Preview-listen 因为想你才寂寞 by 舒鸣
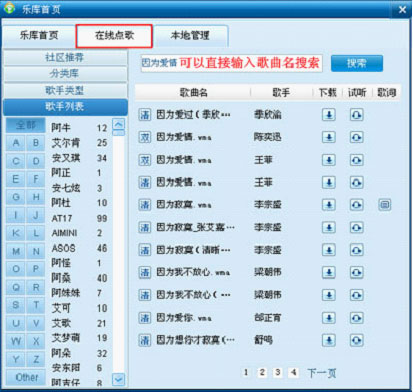 point(356,340)
